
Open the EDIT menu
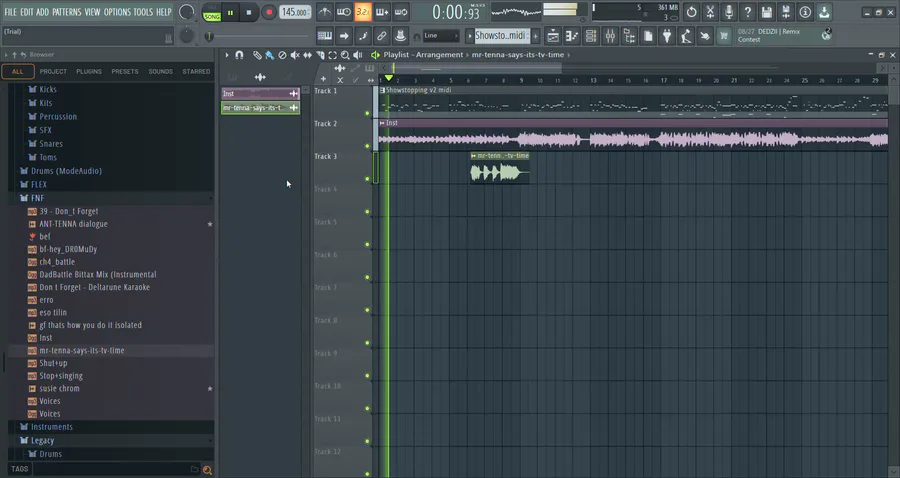(x=26, y=11)
